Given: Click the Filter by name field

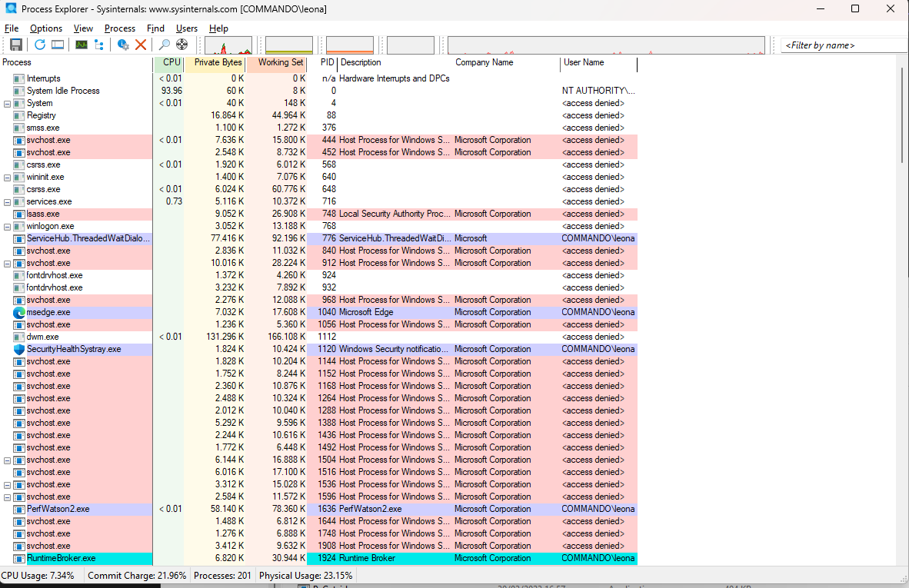Looking at the screenshot, I should pos(843,45).
